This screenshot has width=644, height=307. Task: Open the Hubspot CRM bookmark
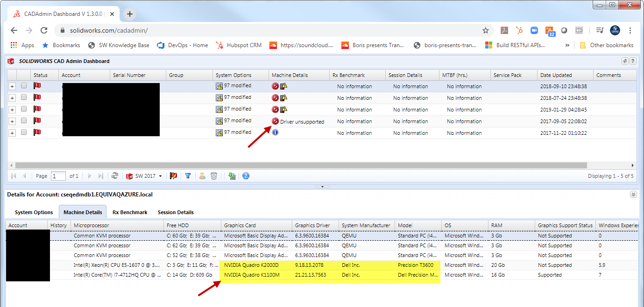coord(238,45)
